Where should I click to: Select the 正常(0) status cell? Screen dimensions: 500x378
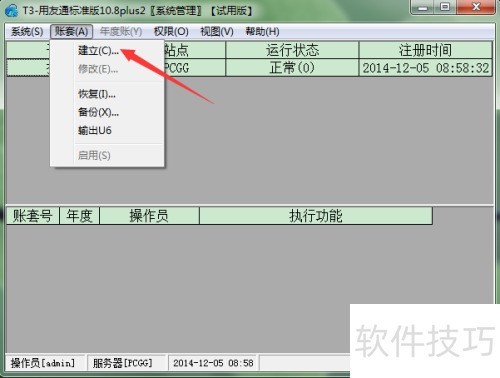pyautogui.click(x=292, y=68)
